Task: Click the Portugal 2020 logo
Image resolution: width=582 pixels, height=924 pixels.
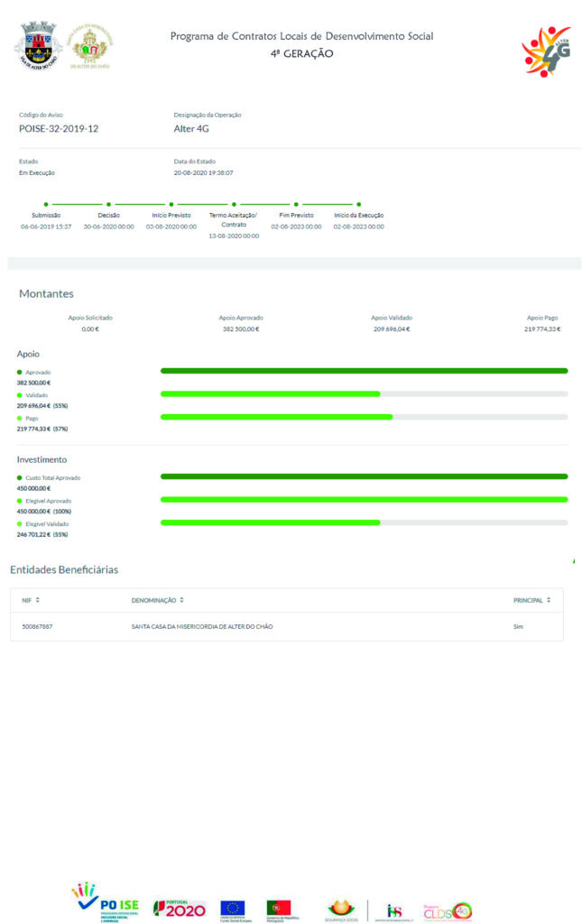Action: tap(179, 908)
